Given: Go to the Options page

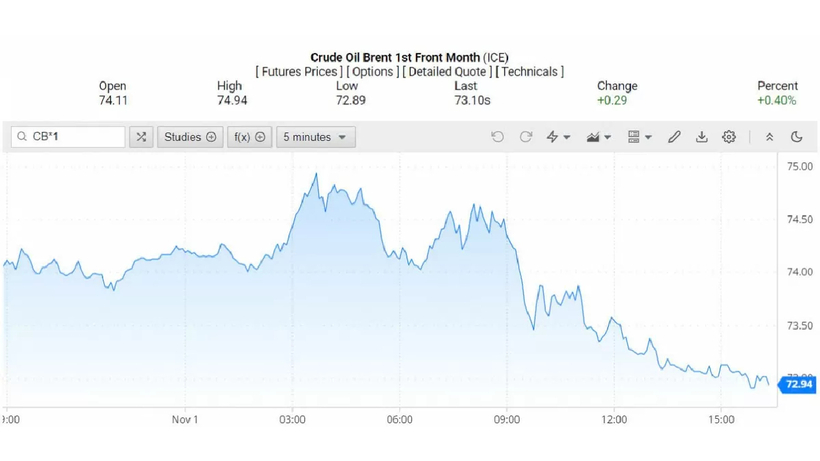Looking at the screenshot, I should click(x=372, y=72).
